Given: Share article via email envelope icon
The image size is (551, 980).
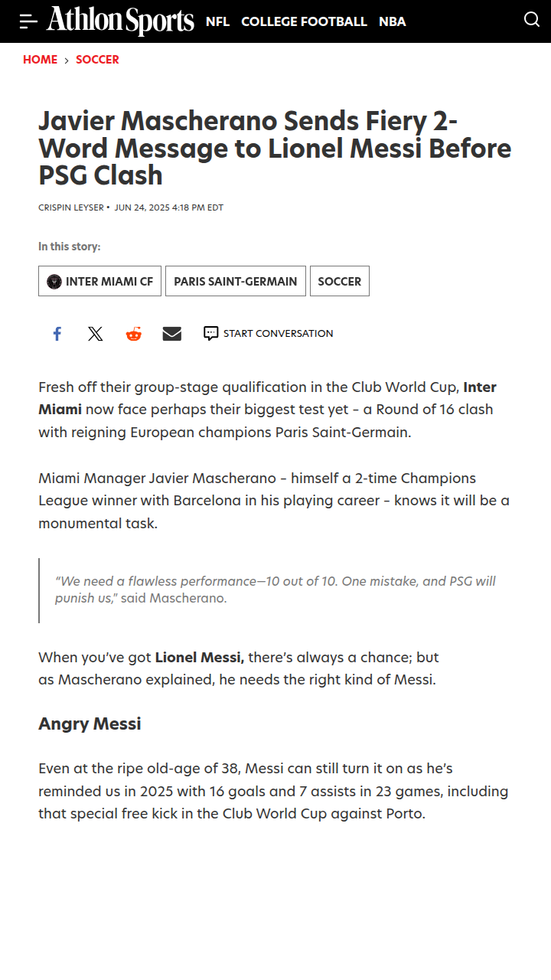Looking at the screenshot, I should pyautogui.click(x=172, y=334).
